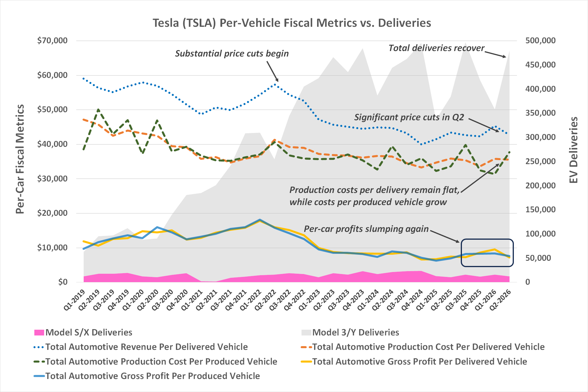Screen dimensions: 588x392
Task: Click the Q1-2019 x-axis label
Action: 75,300
